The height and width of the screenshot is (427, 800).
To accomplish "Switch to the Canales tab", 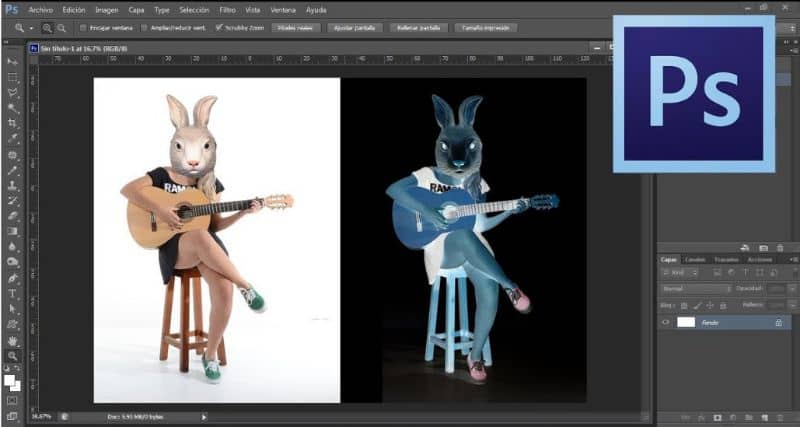I will (x=695, y=259).
